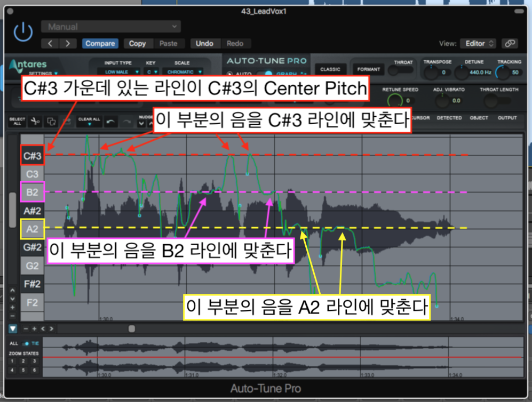Select the F2 piano key

tap(32, 302)
